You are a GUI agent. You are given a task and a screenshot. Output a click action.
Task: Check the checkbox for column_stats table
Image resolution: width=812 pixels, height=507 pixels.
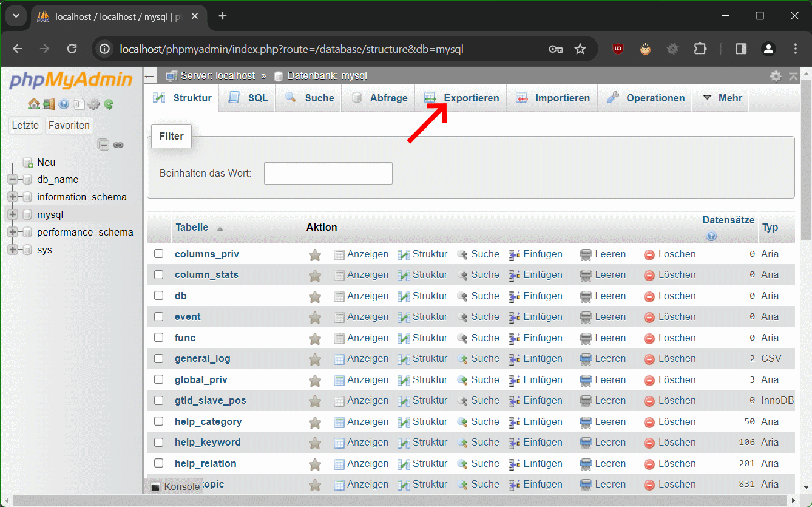pos(159,275)
